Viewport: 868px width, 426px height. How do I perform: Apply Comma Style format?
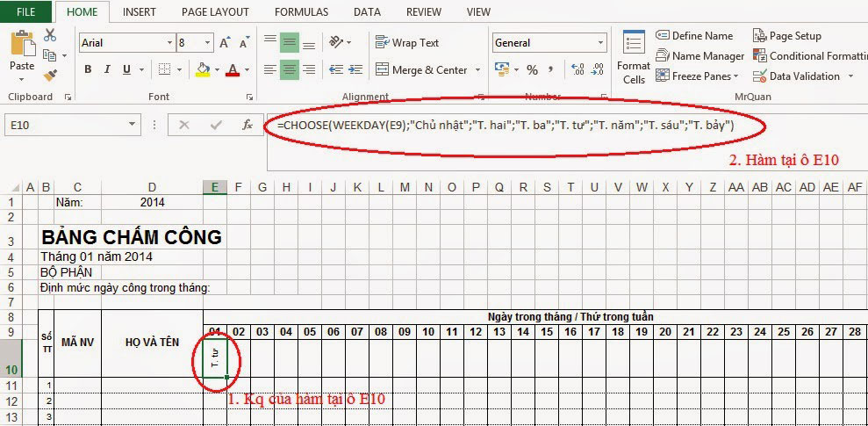click(550, 69)
